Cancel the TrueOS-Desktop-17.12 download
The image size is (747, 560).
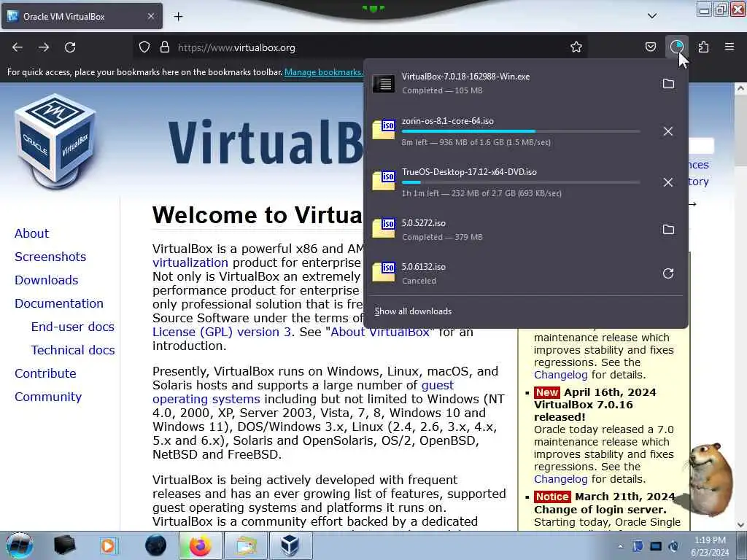pos(668,182)
